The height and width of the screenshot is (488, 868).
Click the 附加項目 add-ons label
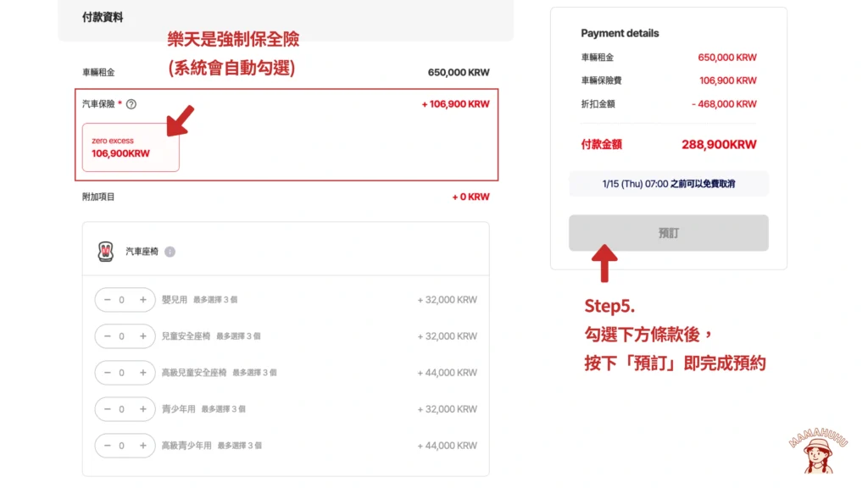tap(98, 197)
